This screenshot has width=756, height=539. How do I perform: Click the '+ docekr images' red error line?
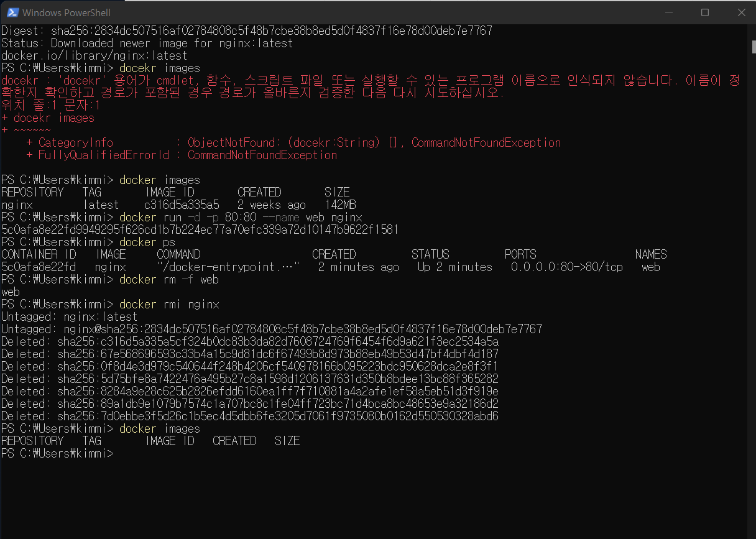48,117
